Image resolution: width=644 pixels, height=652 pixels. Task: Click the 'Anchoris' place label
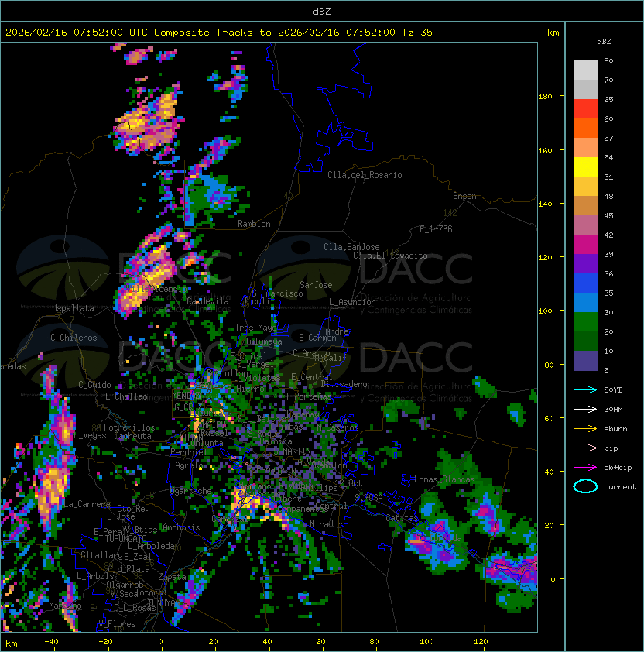(181, 527)
